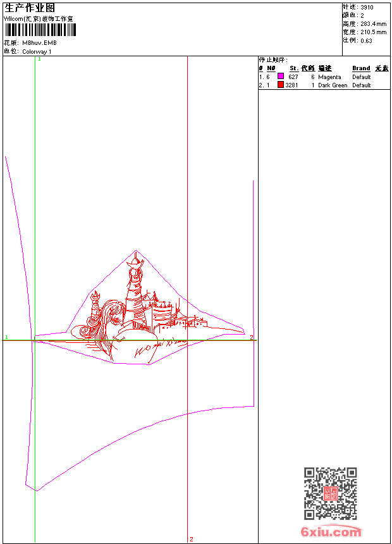Click the 'Brand' column header
The image size is (392, 544).
pyautogui.click(x=361, y=68)
